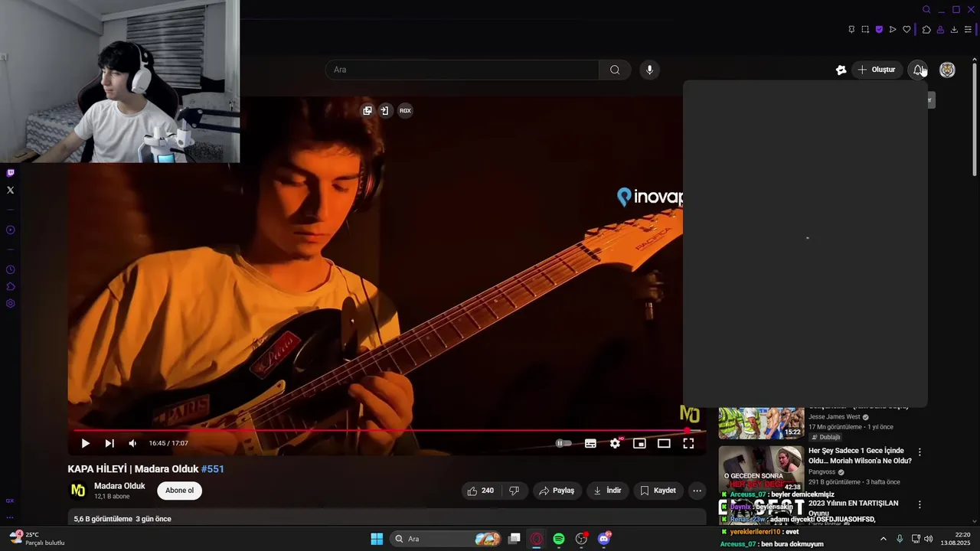Click Madara Olduk channel avatar
The width and height of the screenshot is (980, 551).
(78, 491)
